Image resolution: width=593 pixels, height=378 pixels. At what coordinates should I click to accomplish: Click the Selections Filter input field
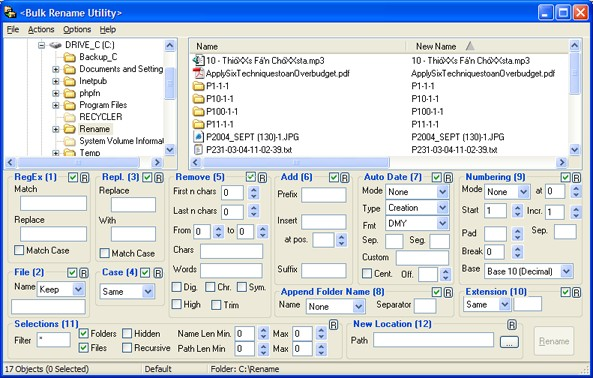coord(54,340)
